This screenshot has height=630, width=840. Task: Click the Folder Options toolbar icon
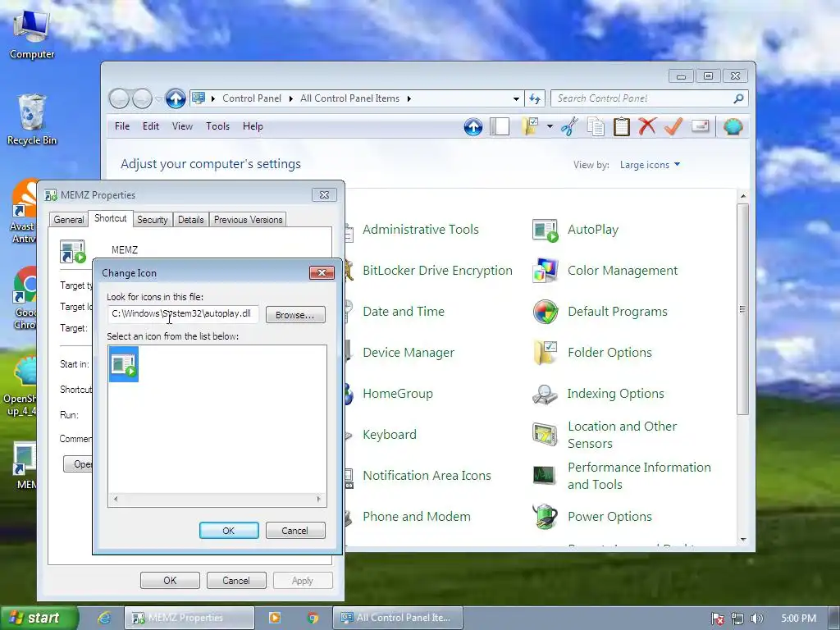(530, 126)
